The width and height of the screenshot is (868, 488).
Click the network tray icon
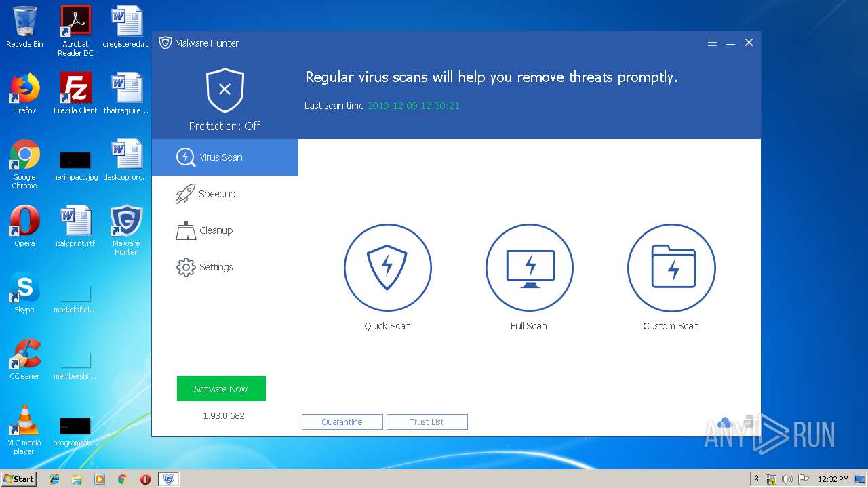(771, 479)
